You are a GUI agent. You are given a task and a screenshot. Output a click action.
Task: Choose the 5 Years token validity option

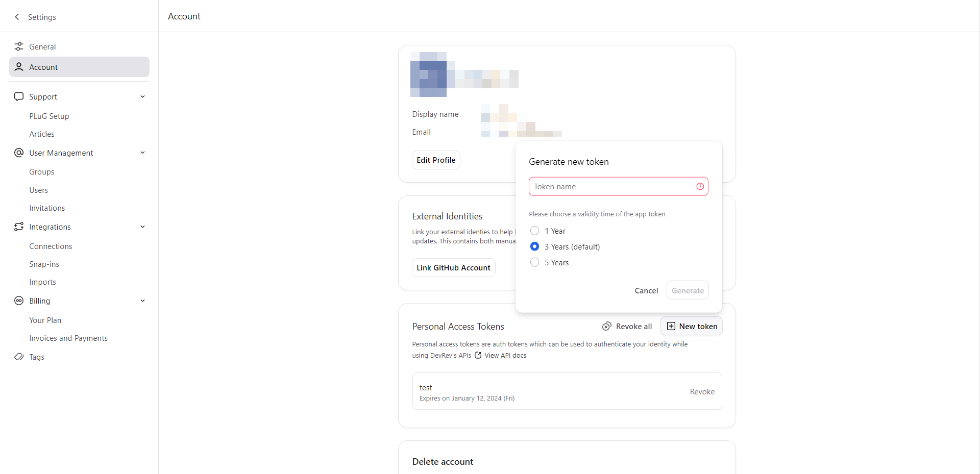(x=535, y=262)
